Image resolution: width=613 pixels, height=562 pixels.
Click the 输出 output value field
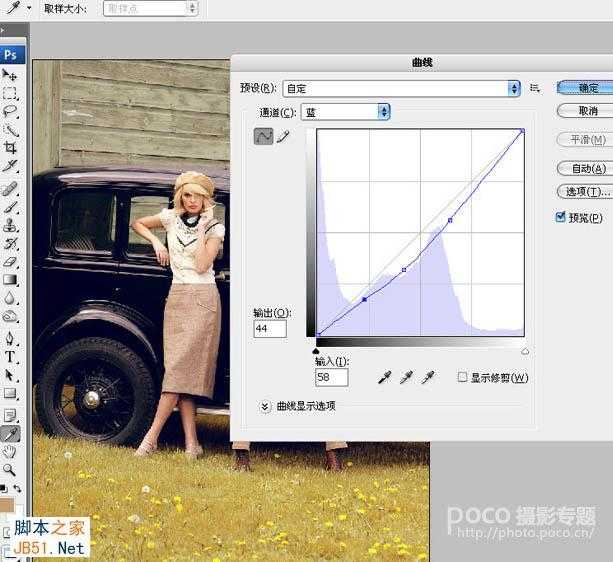(270, 329)
